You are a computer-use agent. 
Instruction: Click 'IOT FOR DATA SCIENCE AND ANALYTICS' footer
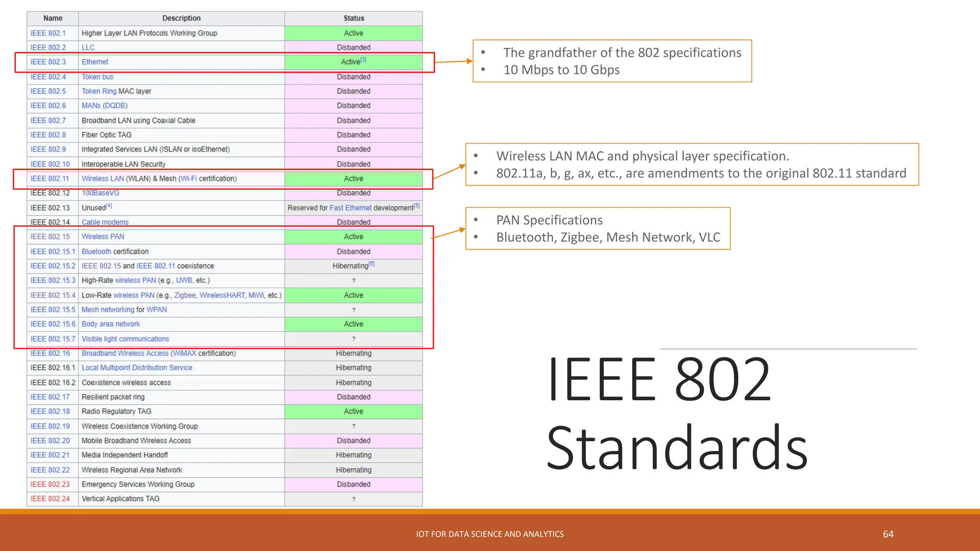click(x=490, y=534)
